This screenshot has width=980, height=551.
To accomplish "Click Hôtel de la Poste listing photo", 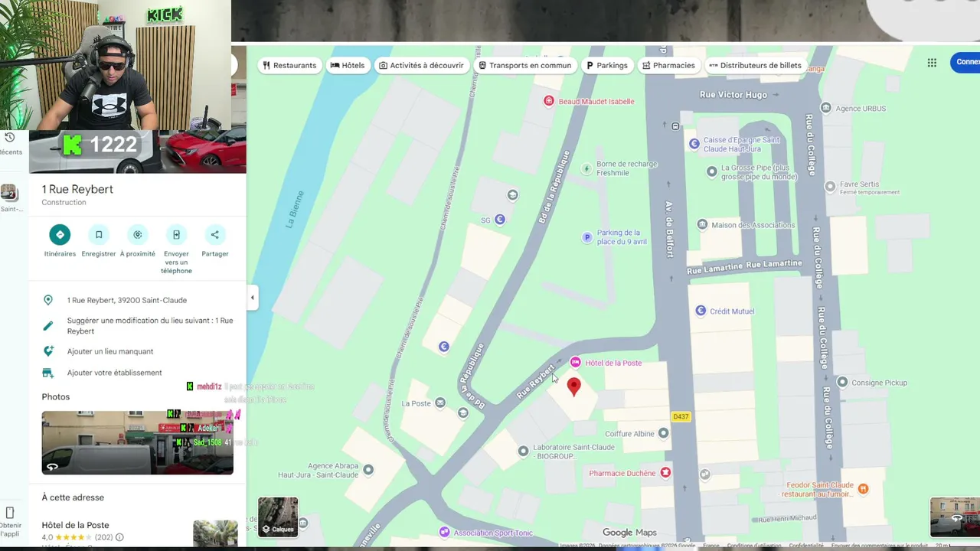I will click(x=215, y=533).
